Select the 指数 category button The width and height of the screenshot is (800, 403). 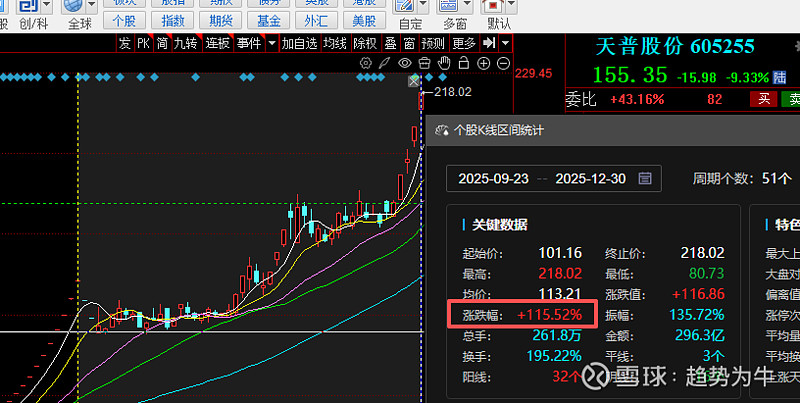[172, 21]
